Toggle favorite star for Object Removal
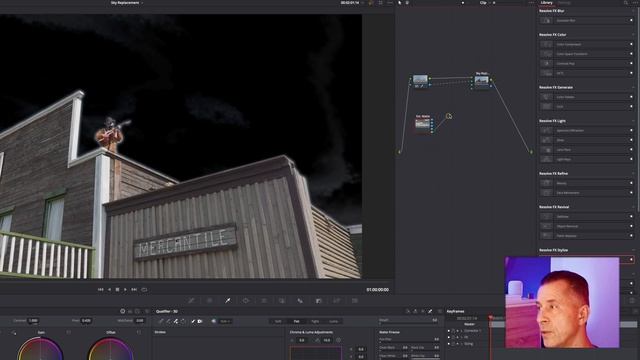Screen dimensions: 640x360 [x=631, y=226]
